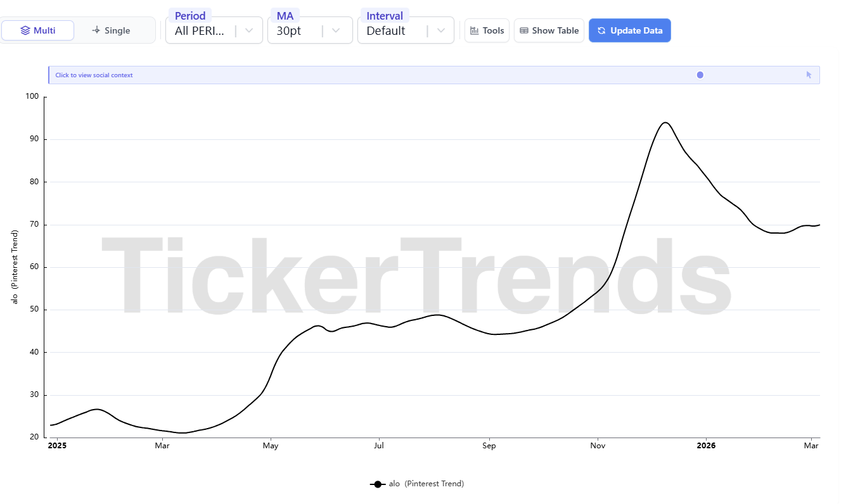Click the cursor icon on social context bar
The height and width of the screenshot is (504, 853).
point(809,75)
